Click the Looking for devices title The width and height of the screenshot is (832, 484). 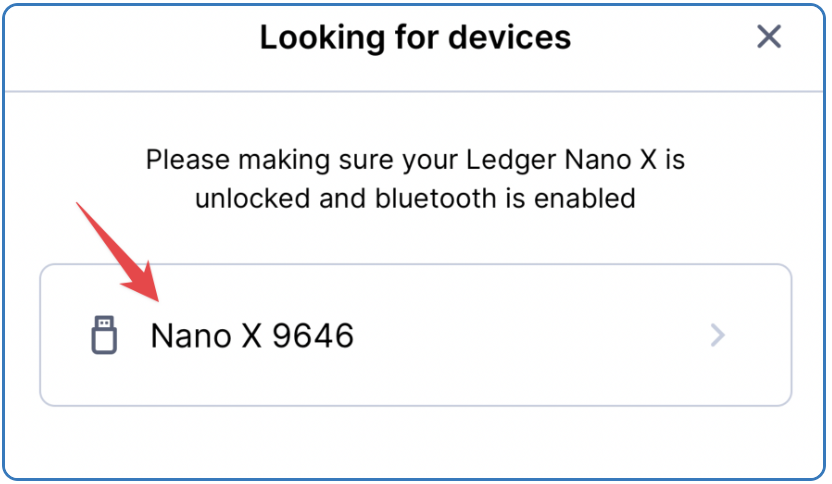click(x=415, y=37)
